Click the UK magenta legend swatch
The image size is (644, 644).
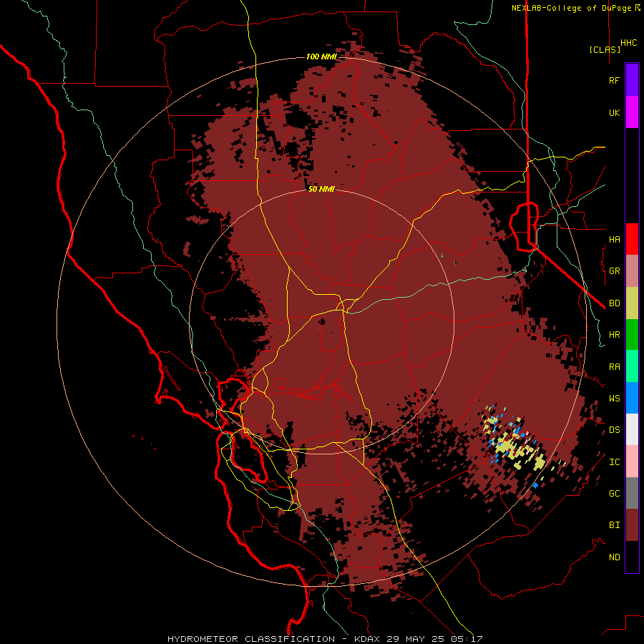(x=632, y=112)
